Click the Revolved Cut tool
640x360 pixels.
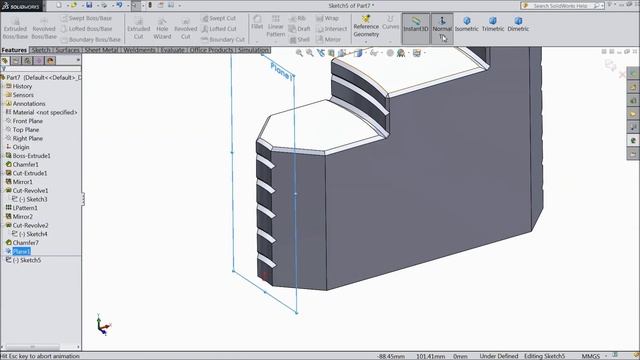[185, 28]
